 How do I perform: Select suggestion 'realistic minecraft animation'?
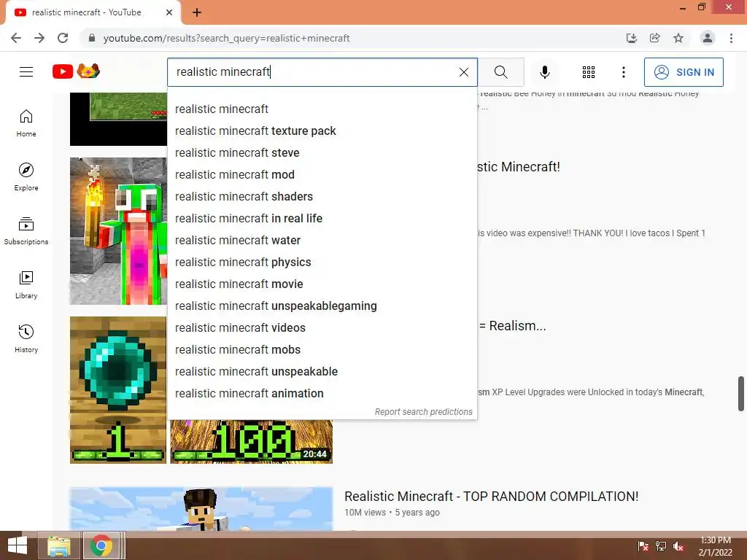point(322,394)
